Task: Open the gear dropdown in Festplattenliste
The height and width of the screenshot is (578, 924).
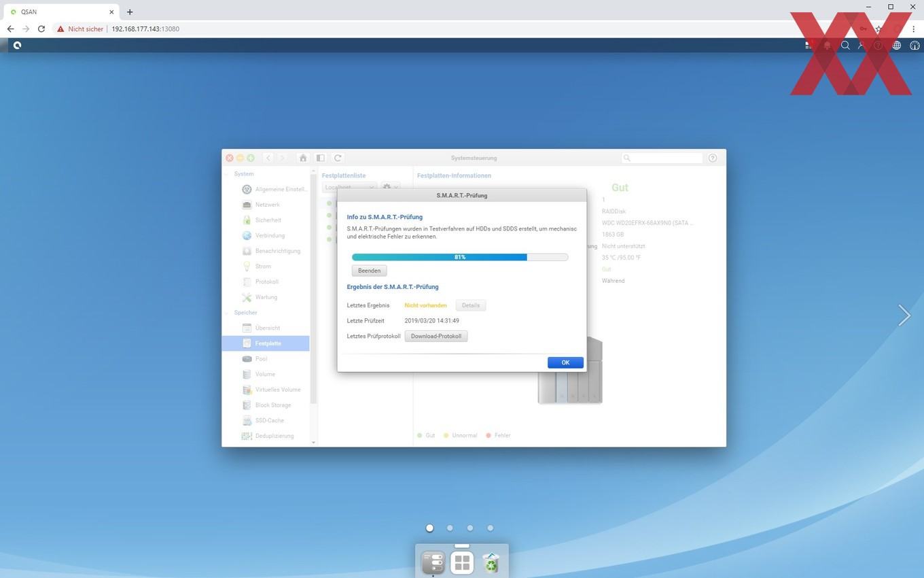Action: click(x=389, y=187)
